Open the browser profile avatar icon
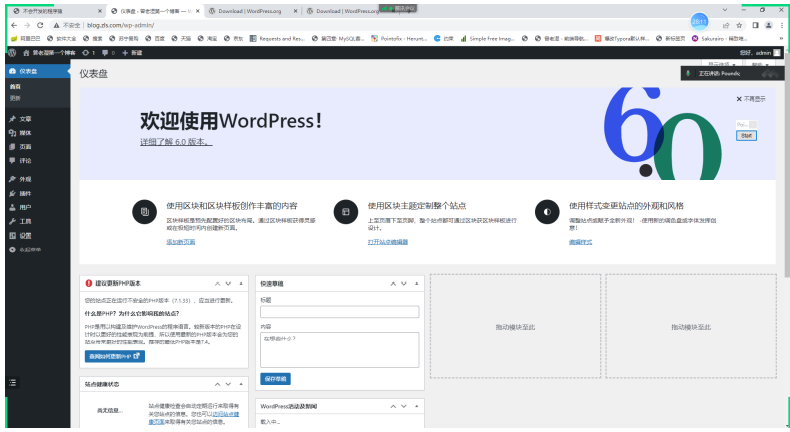 pyautogui.click(x=768, y=25)
